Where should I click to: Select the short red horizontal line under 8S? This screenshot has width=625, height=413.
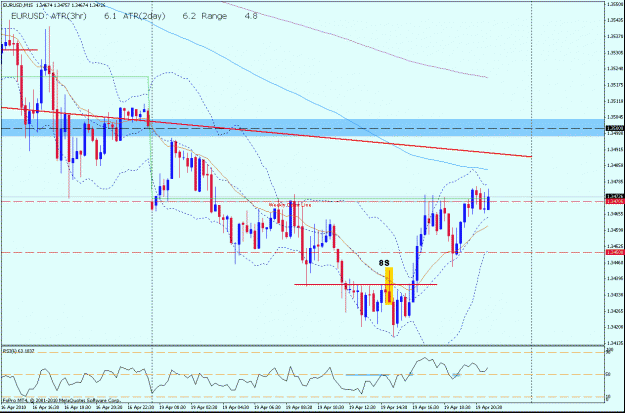(366, 284)
